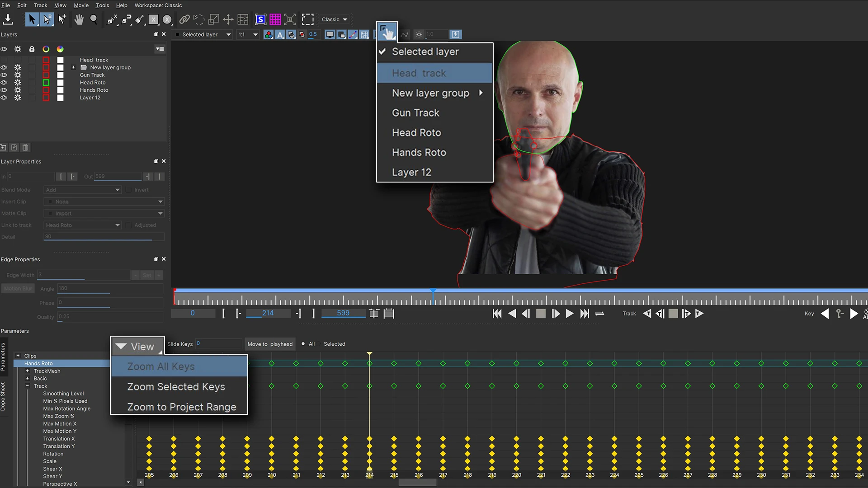Image resolution: width=868 pixels, height=488 pixels.
Task: Toggle visibility of Hands Roto layer
Action: (x=5, y=90)
